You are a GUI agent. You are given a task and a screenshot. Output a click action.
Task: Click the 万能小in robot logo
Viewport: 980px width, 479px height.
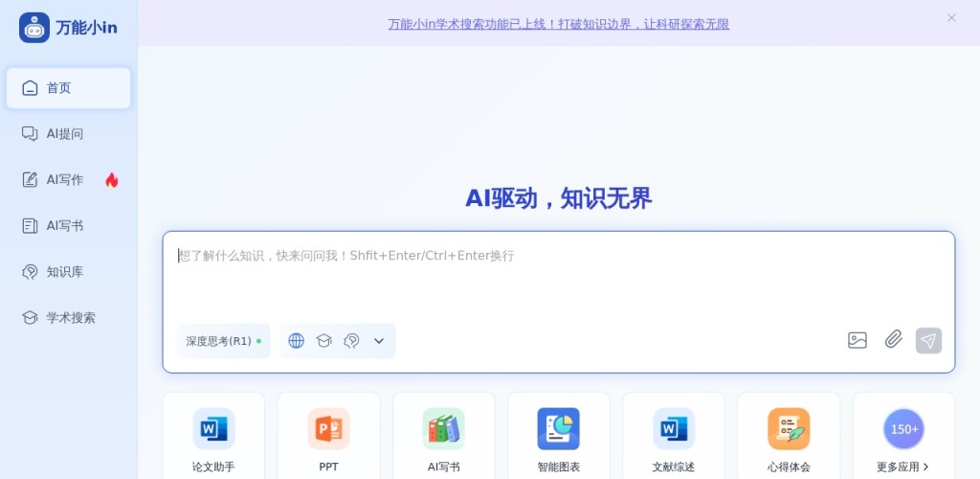pyautogui.click(x=34, y=28)
